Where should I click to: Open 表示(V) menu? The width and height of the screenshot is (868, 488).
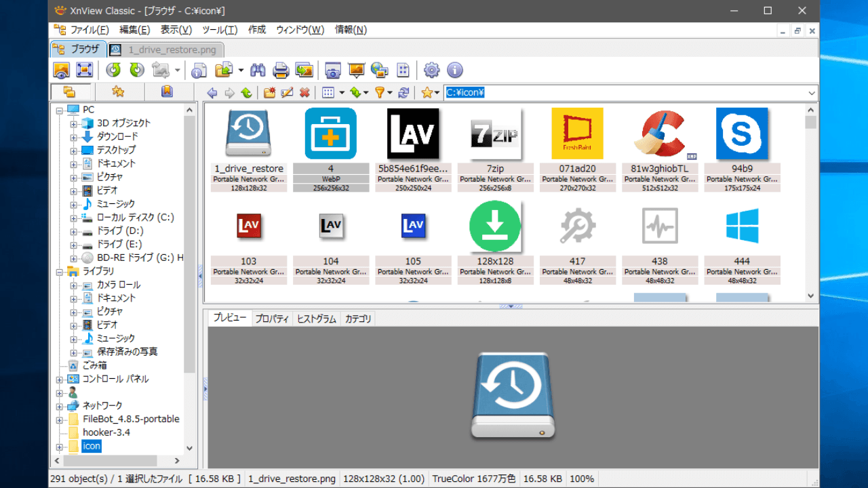[176, 30]
